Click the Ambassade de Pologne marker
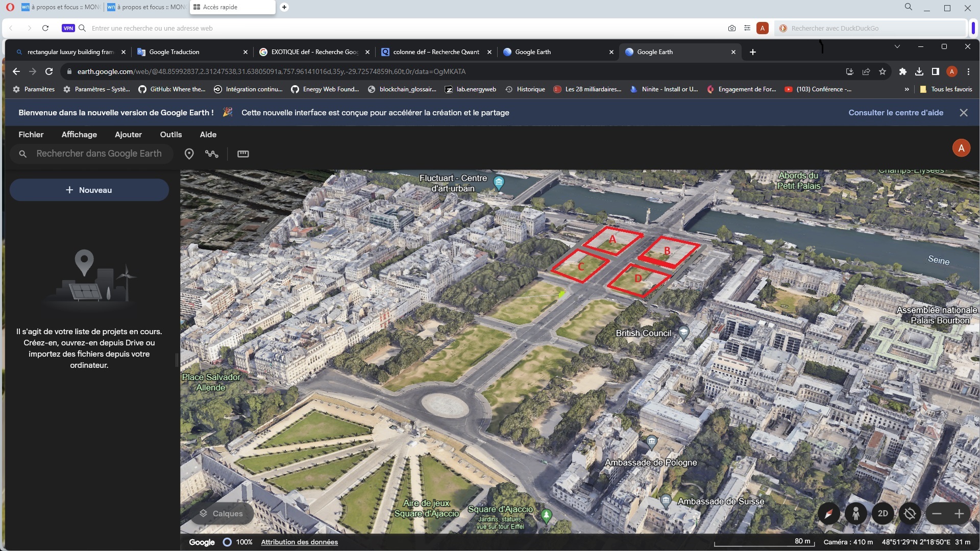 click(652, 441)
